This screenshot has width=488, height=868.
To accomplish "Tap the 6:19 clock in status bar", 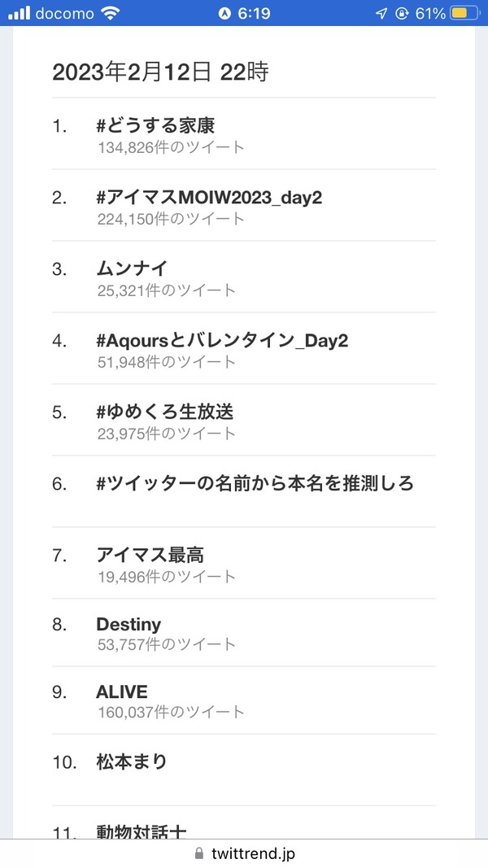I will click(254, 13).
